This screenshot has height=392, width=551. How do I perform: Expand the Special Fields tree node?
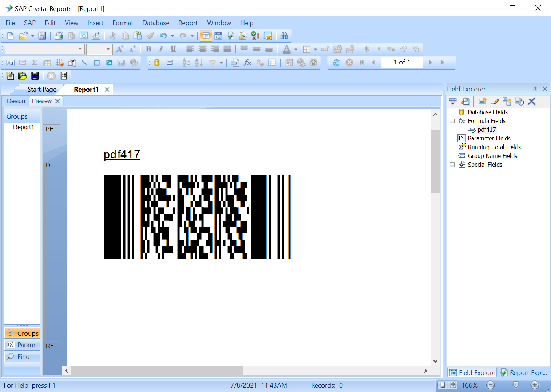[452, 165]
